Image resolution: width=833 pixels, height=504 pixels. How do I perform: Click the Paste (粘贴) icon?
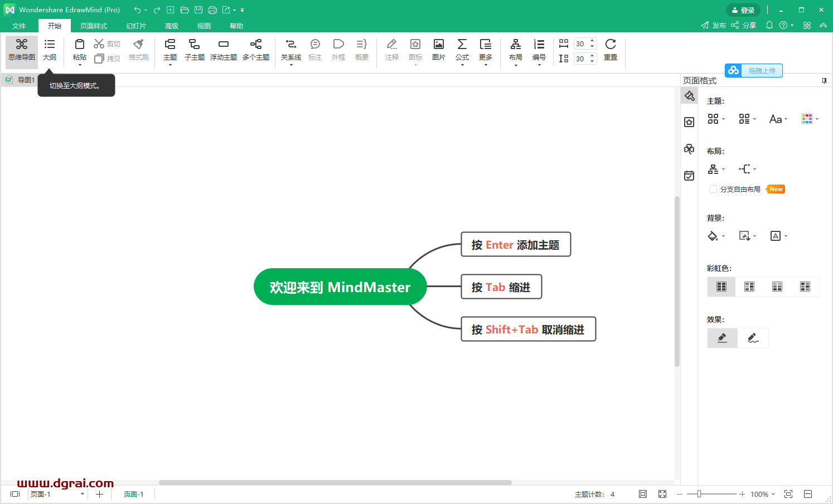click(80, 49)
